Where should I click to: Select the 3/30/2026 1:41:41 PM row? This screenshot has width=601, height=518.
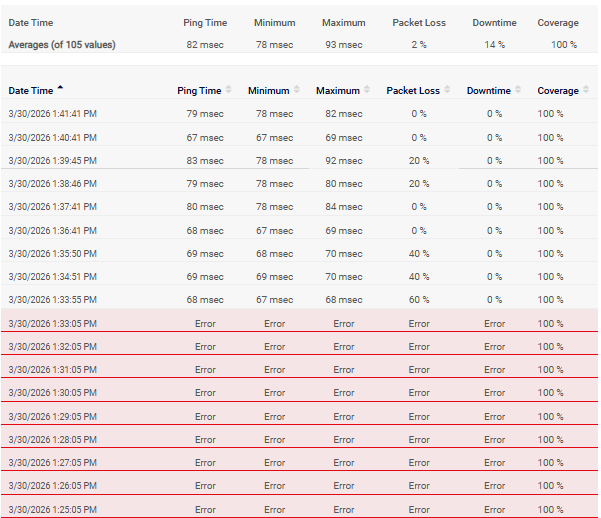click(x=52, y=113)
